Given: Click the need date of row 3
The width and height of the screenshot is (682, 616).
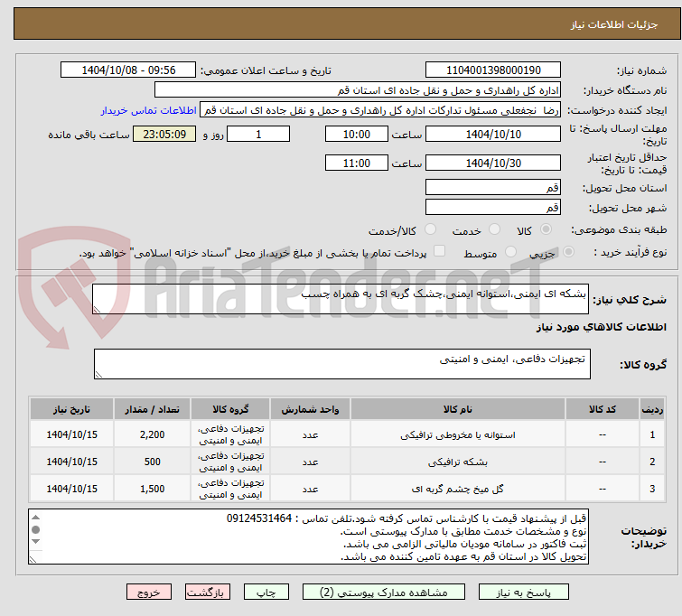Looking at the screenshot, I should (71, 489).
